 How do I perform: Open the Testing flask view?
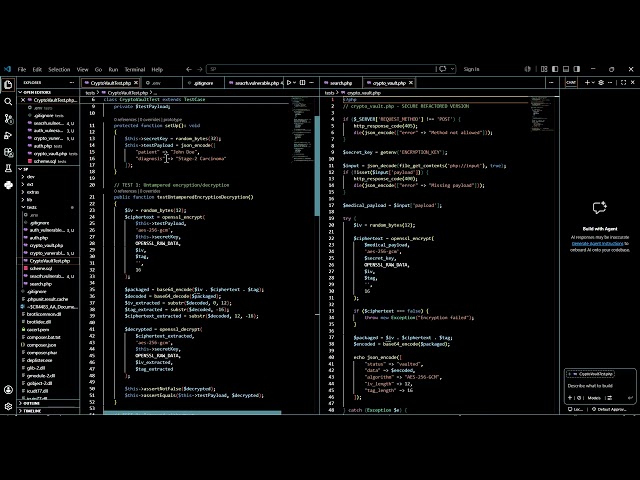click(x=8, y=168)
